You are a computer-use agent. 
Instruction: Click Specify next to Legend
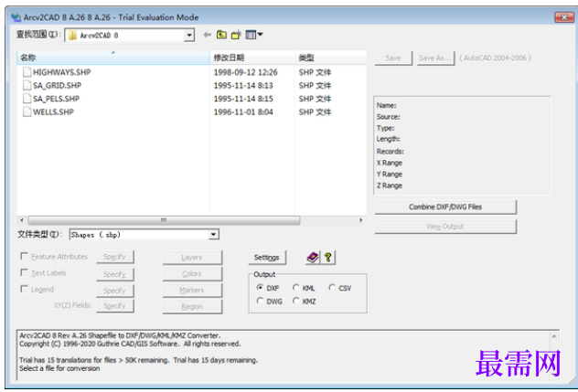pyautogui.click(x=114, y=291)
